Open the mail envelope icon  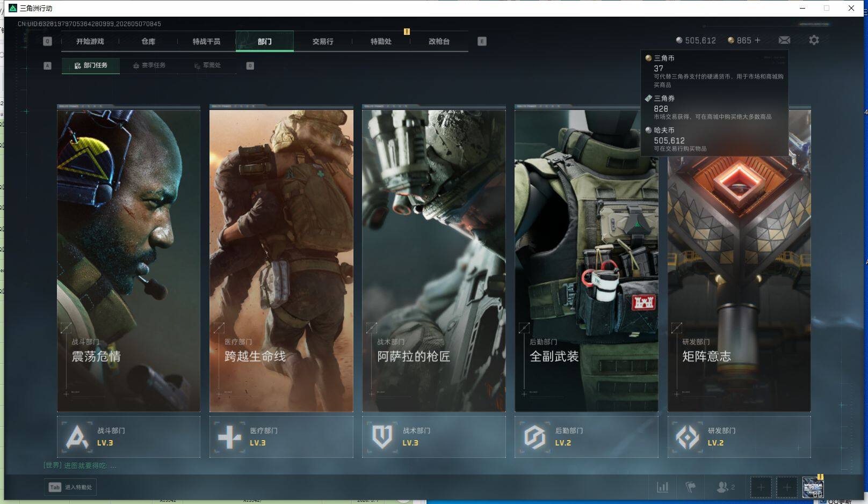click(x=784, y=40)
